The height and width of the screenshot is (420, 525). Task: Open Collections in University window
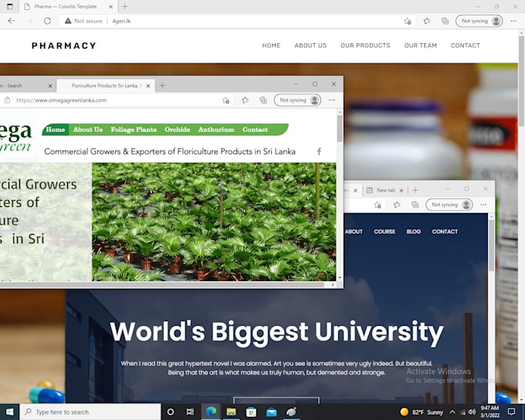[415, 205]
